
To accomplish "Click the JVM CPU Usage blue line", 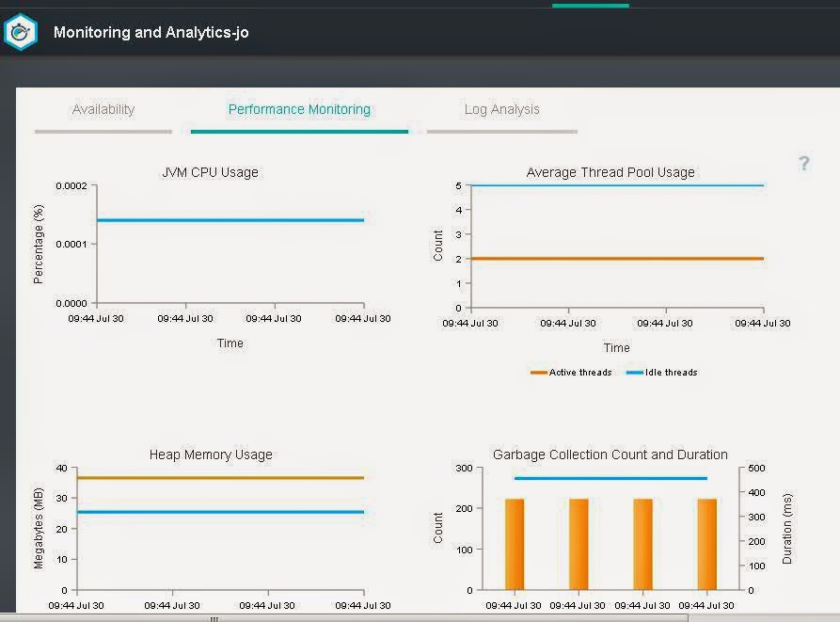I will [230, 220].
